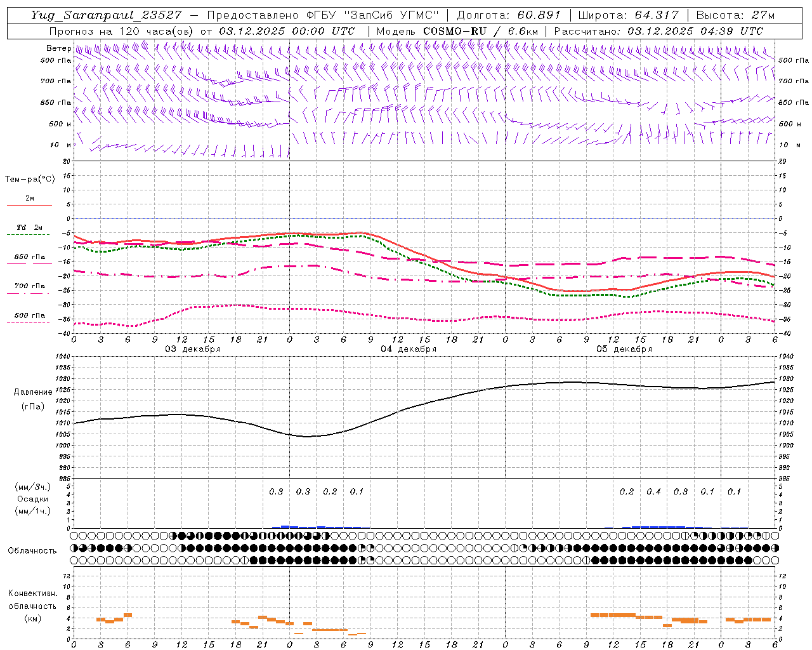Screen dimensions: 812x650
Task: Click the 'Облачность' cloud cover label
Action: click(32, 551)
